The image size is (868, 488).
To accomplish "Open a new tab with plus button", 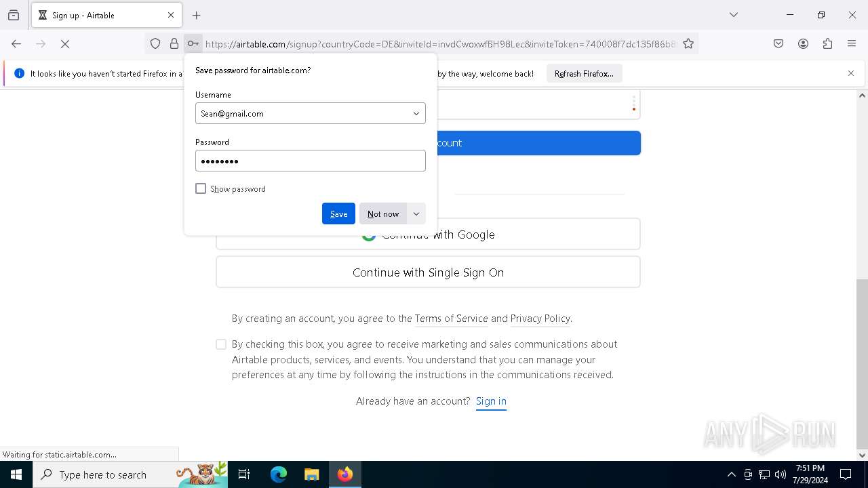I will click(x=197, y=15).
